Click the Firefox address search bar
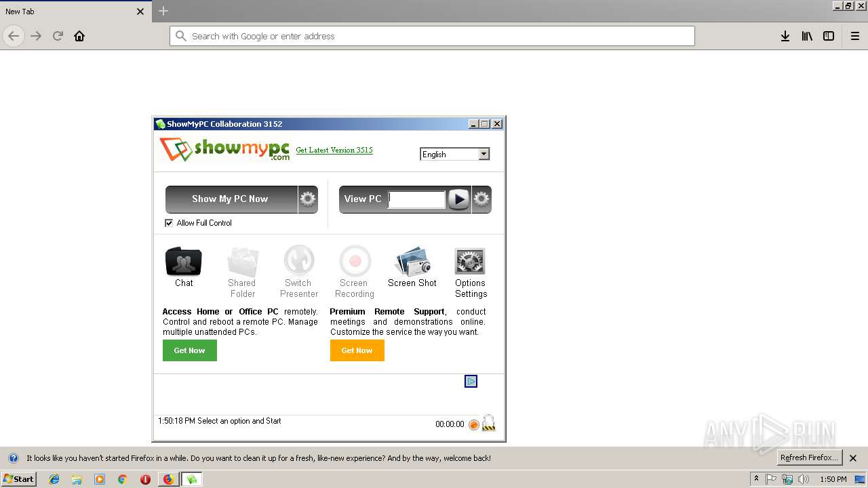Screen dimensions: 868x488 click(x=432, y=36)
